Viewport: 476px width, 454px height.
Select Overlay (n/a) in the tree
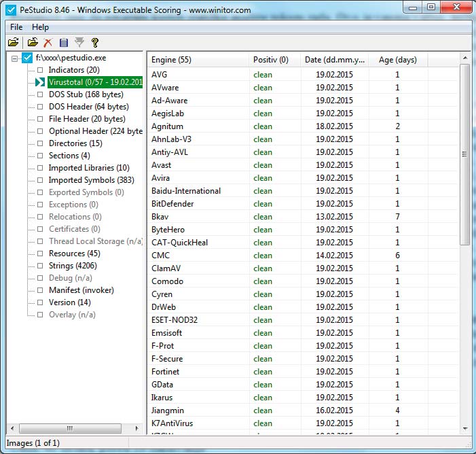click(x=72, y=315)
